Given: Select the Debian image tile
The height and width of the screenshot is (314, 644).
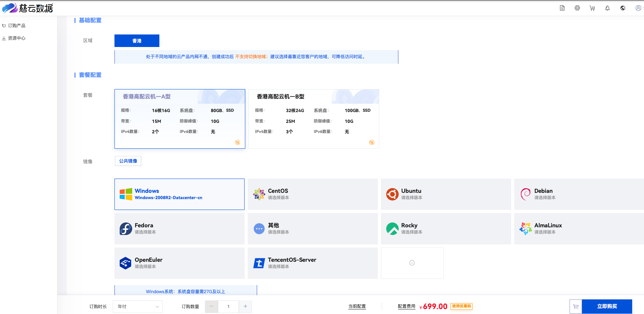Looking at the screenshot, I should 579,194.
